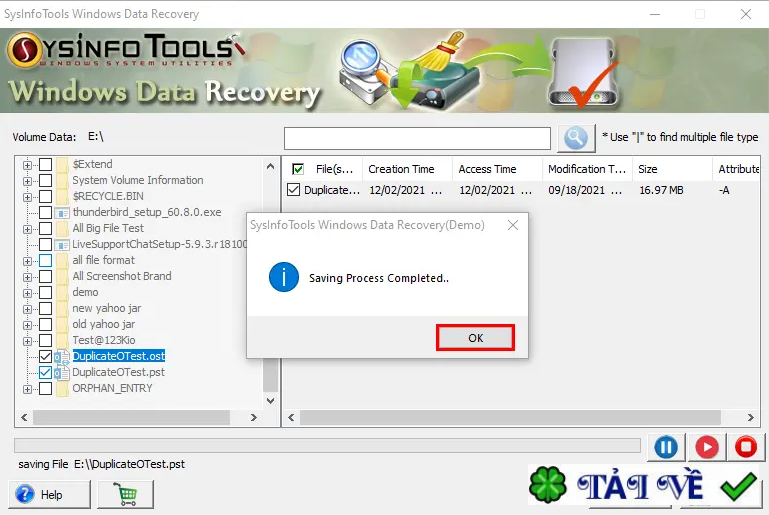Expand All Screenshot Brand node
Screen dimensions: 769x515
pos(27,277)
